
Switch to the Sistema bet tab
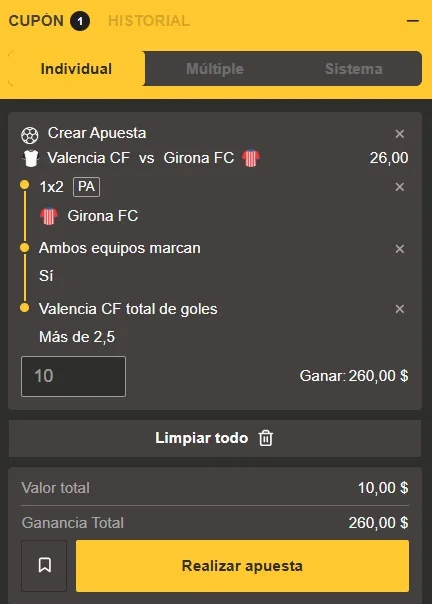(353, 69)
